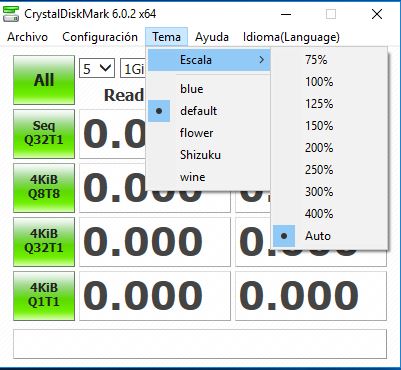Set scale to 75%

point(329,60)
